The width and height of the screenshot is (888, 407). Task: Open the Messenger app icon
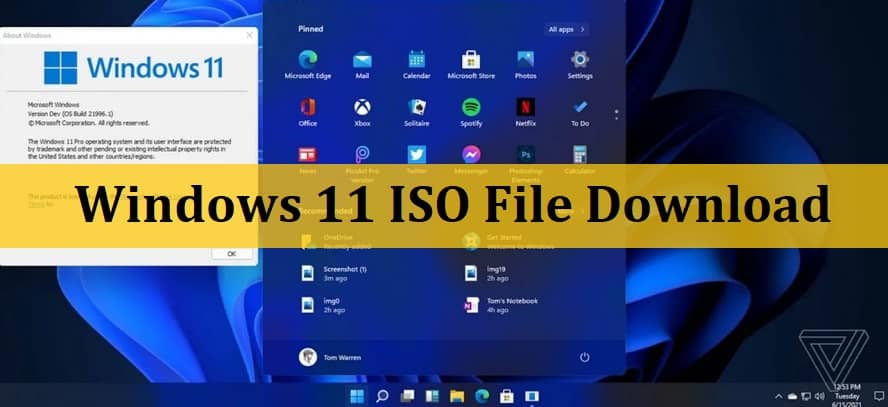(471, 154)
